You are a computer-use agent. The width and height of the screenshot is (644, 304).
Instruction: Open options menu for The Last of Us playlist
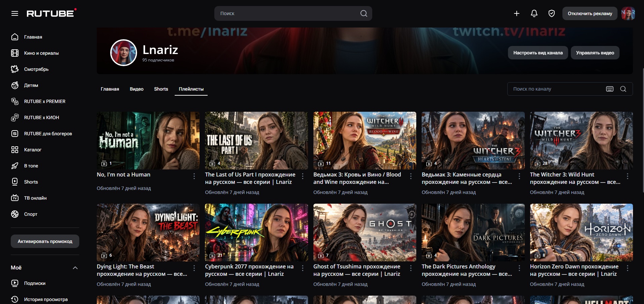[303, 176]
